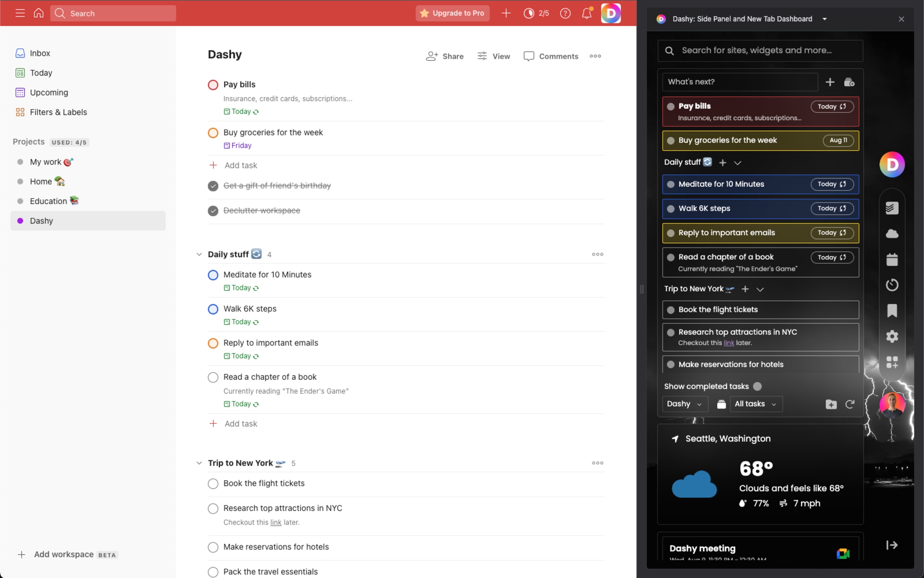The width and height of the screenshot is (924, 578).
Task: Click plus icon next to What's next field
Action: click(830, 82)
